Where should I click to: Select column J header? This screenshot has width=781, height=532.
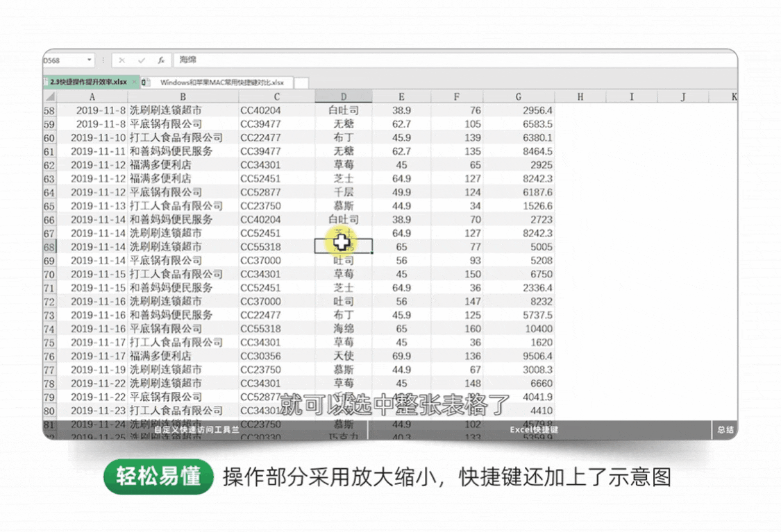683,96
